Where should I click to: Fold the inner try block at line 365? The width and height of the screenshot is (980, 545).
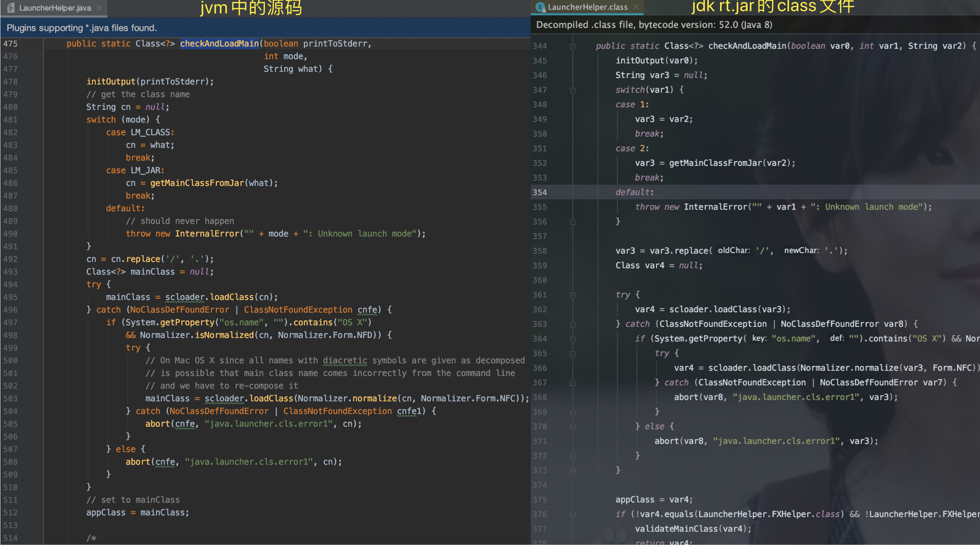pyautogui.click(x=572, y=354)
